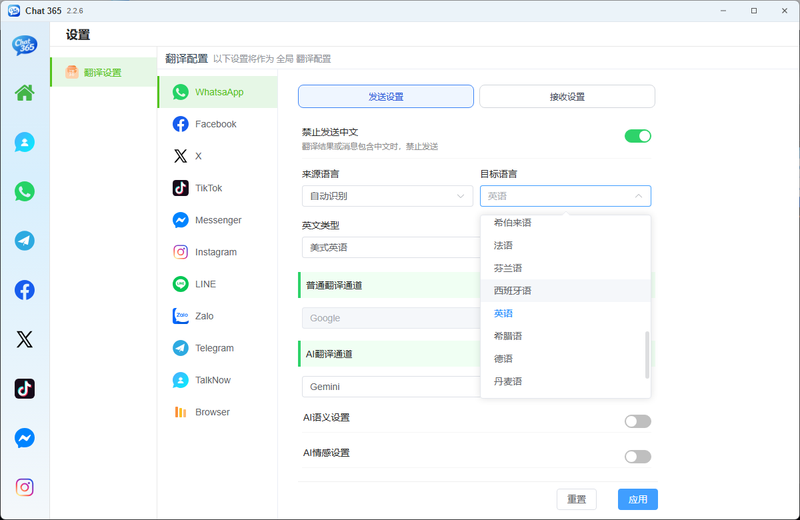This screenshot has height=520, width=800.
Task: Choose 西班牙语 from language list
Action: [565, 290]
